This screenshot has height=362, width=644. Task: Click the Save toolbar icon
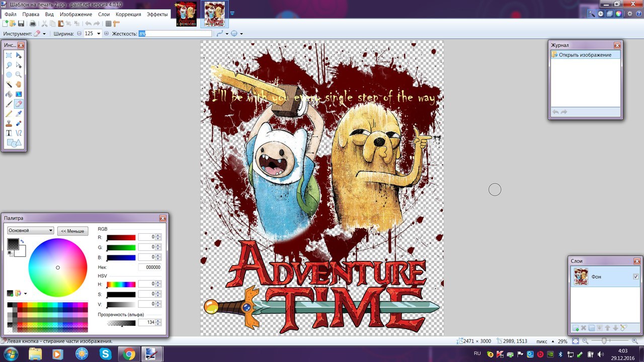click(x=21, y=24)
